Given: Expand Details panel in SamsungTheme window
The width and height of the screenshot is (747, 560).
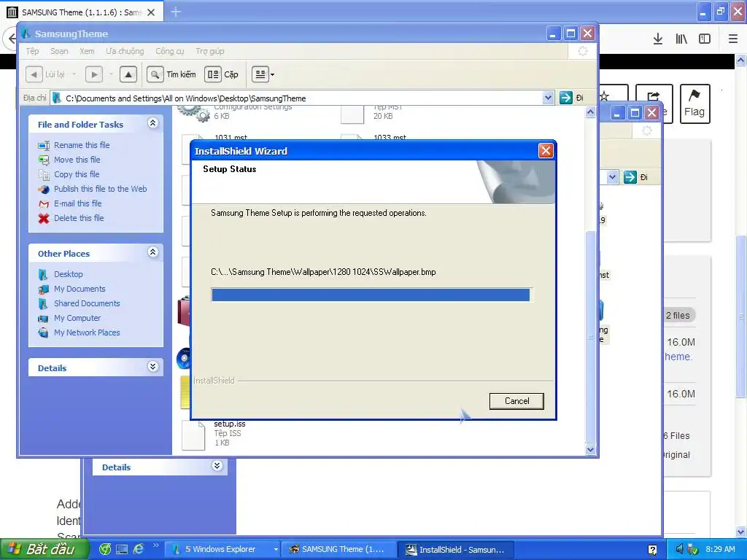Looking at the screenshot, I should click(x=152, y=367).
